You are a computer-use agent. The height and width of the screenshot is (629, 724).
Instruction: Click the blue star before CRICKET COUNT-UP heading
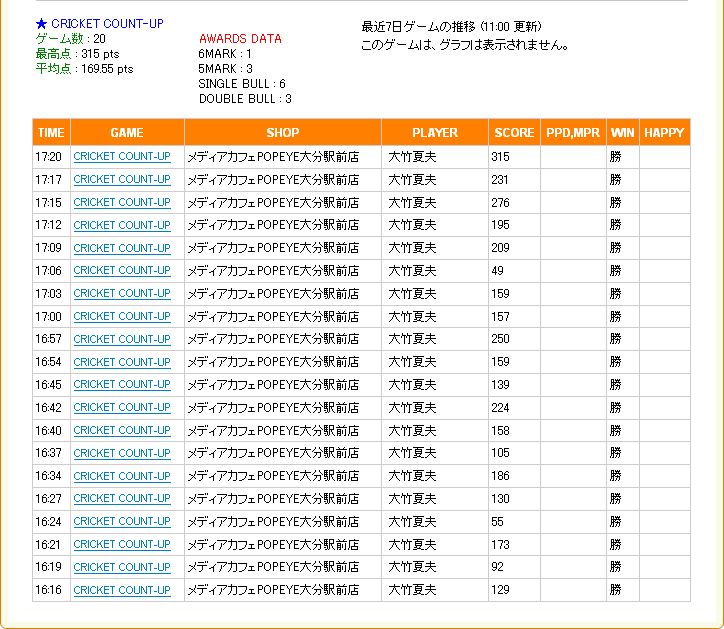point(41,24)
